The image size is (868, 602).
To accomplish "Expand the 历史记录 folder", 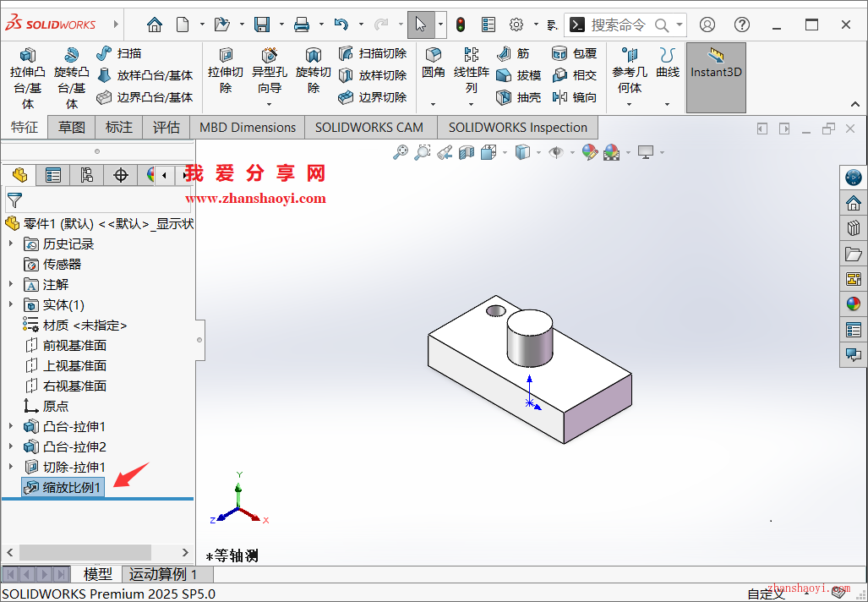I will [x=10, y=244].
